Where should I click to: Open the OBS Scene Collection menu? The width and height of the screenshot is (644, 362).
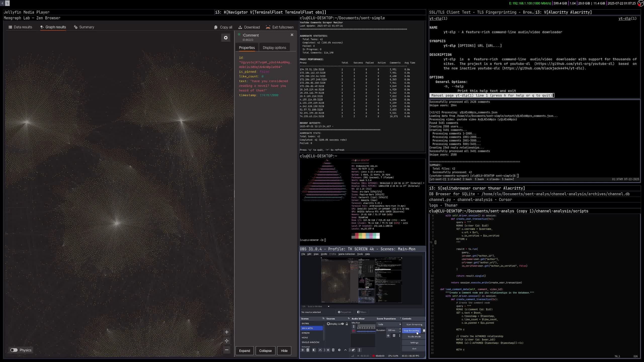click(x=347, y=254)
